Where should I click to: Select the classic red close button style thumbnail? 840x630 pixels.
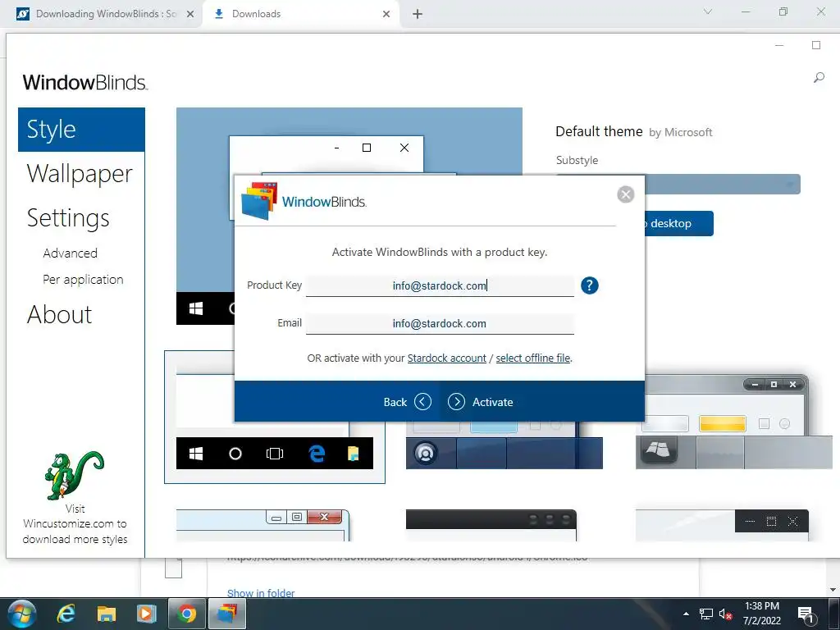point(263,525)
